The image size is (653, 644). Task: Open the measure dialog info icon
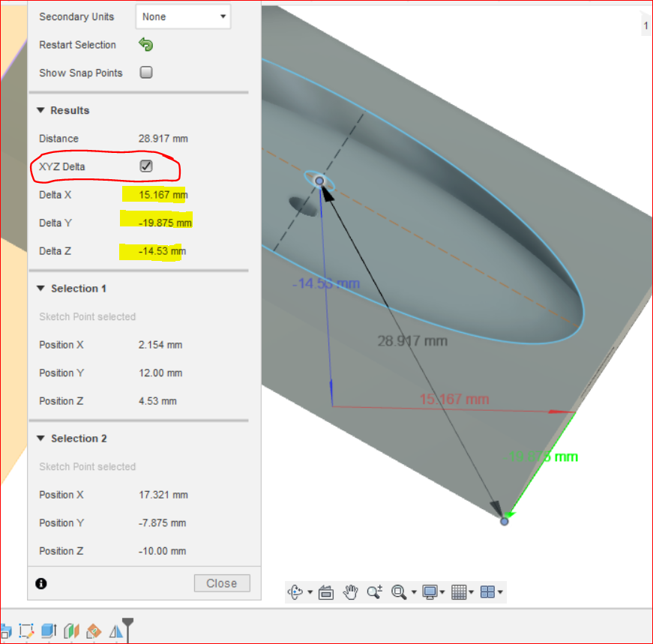40,583
